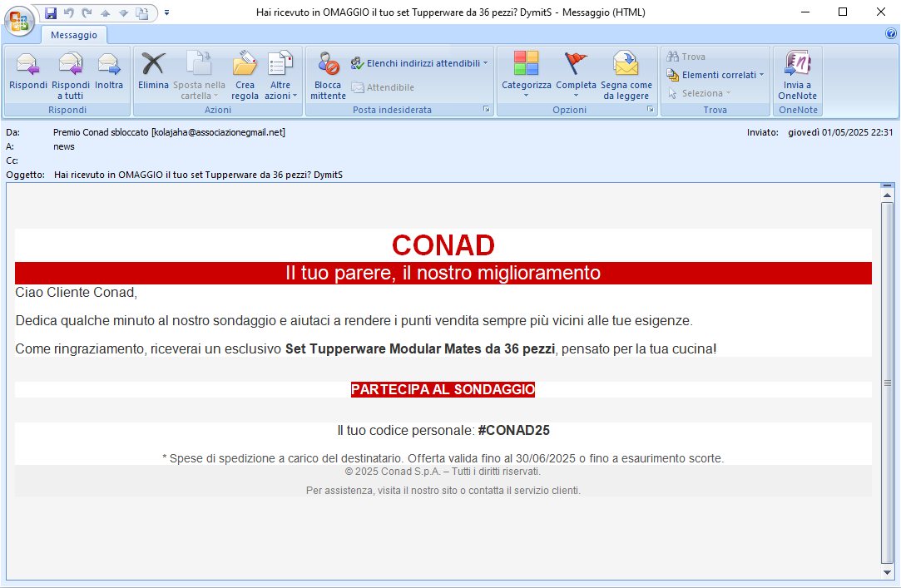Viewport: 901px width, 588px height.
Task: Click sender address kolajaha@associazionegmail.net
Action: [x=218, y=132]
